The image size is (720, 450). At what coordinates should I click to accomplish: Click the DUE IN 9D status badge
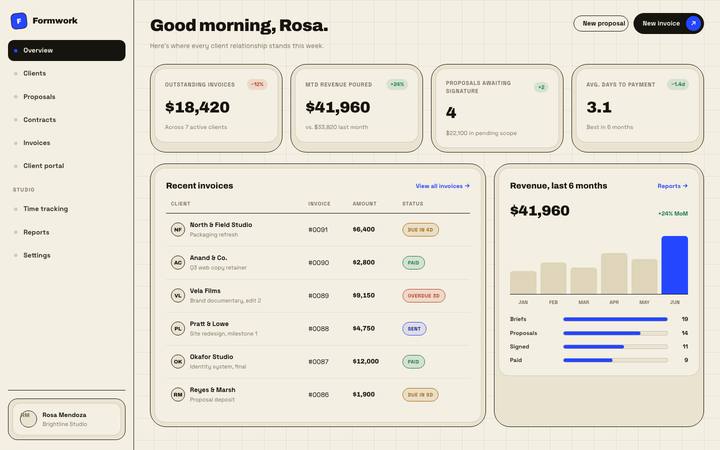420,395
